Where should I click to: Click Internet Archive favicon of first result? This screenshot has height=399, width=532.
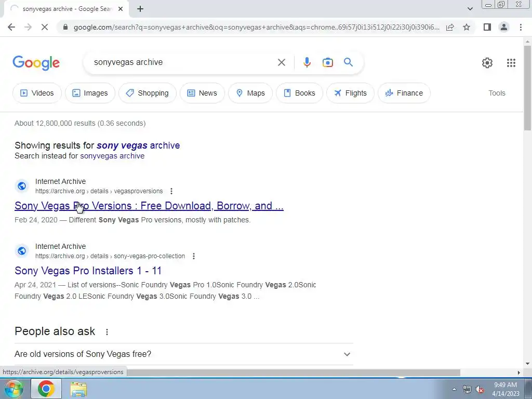click(x=22, y=186)
